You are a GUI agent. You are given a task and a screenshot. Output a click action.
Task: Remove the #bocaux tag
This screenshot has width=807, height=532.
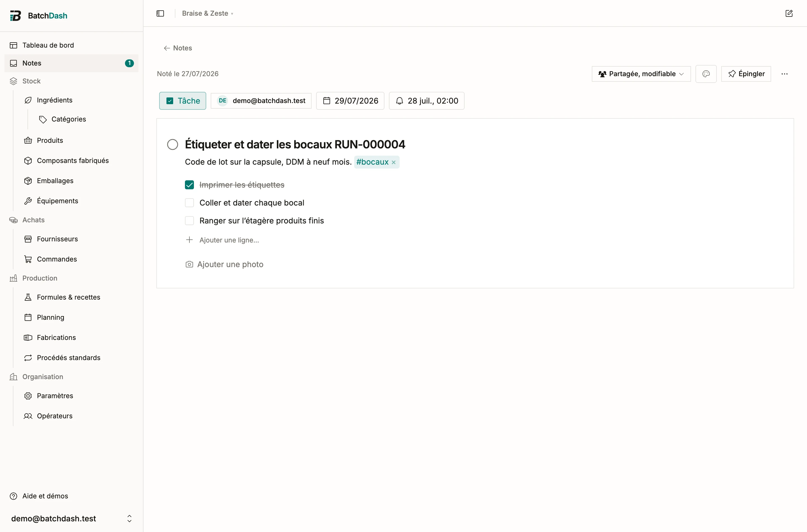tap(393, 162)
